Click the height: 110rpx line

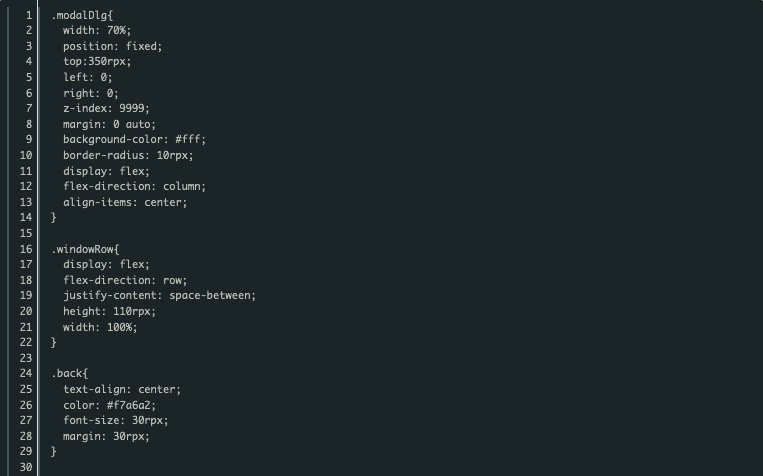coord(109,311)
